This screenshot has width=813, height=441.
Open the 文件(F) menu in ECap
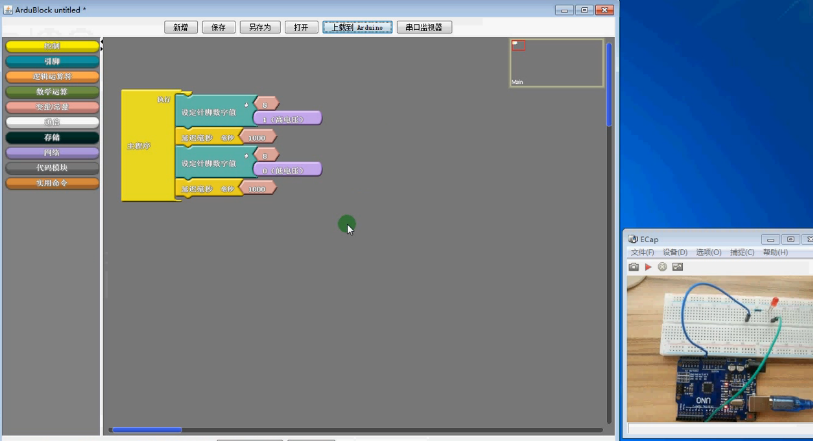tap(642, 253)
